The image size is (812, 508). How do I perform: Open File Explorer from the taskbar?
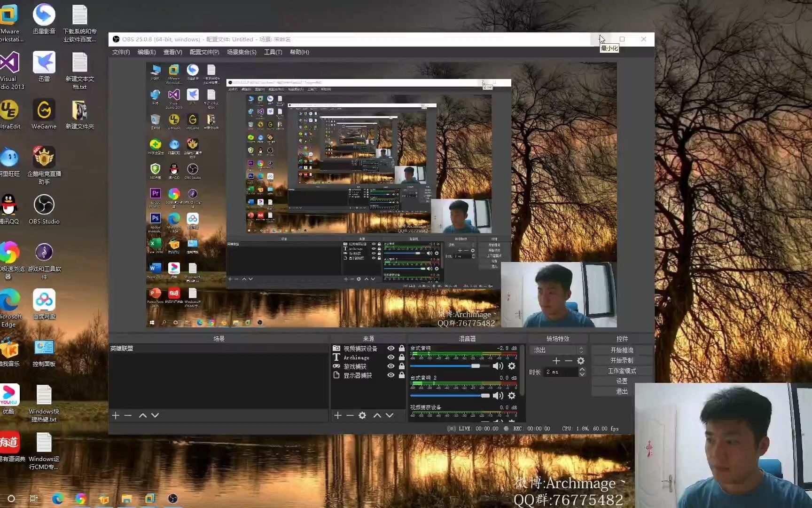pos(127,499)
